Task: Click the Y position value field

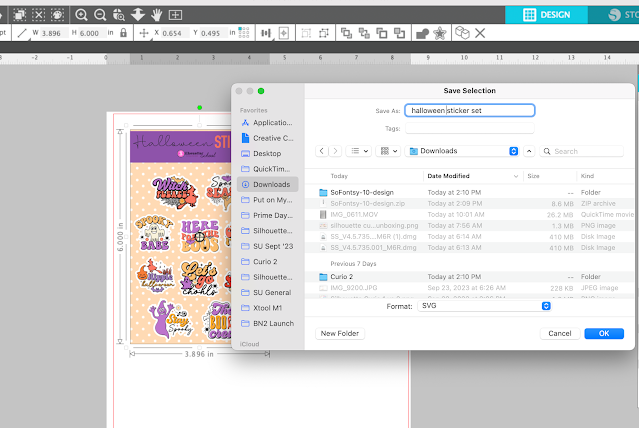Action: [x=213, y=33]
